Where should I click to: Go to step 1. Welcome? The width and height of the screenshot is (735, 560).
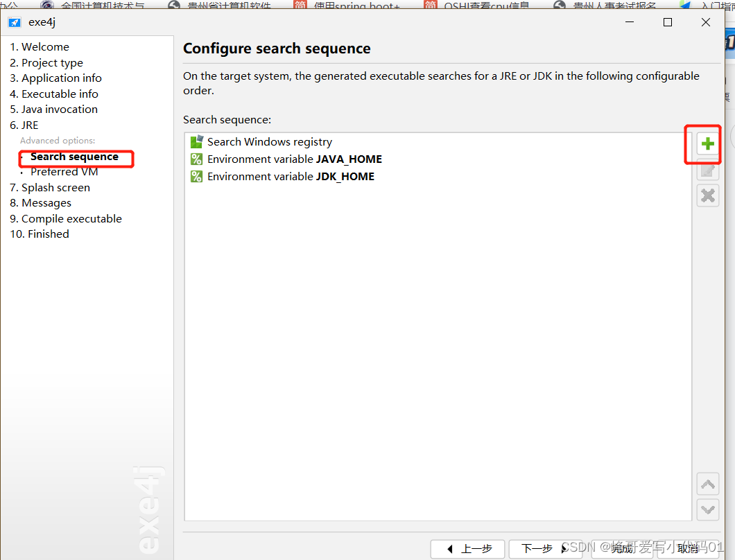tap(40, 47)
